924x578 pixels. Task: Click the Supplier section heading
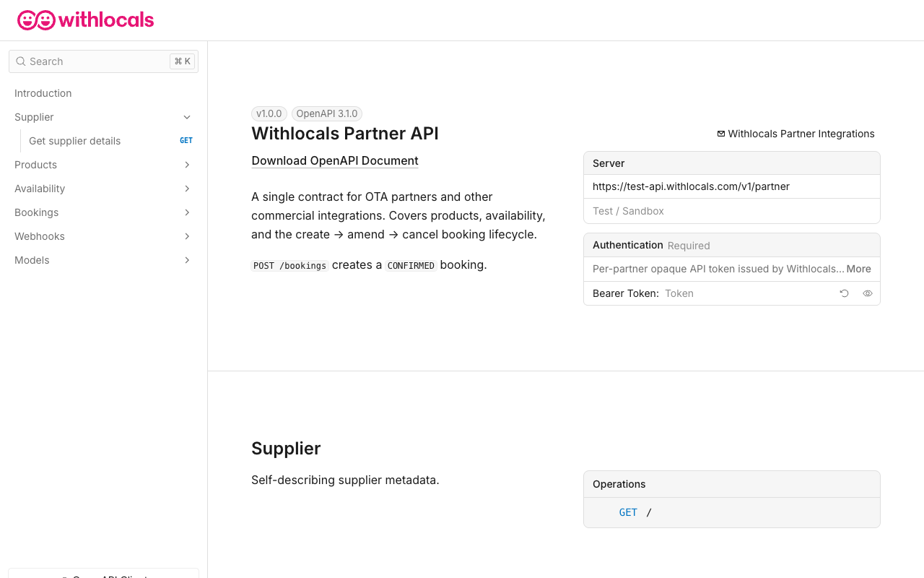(x=286, y=448)
